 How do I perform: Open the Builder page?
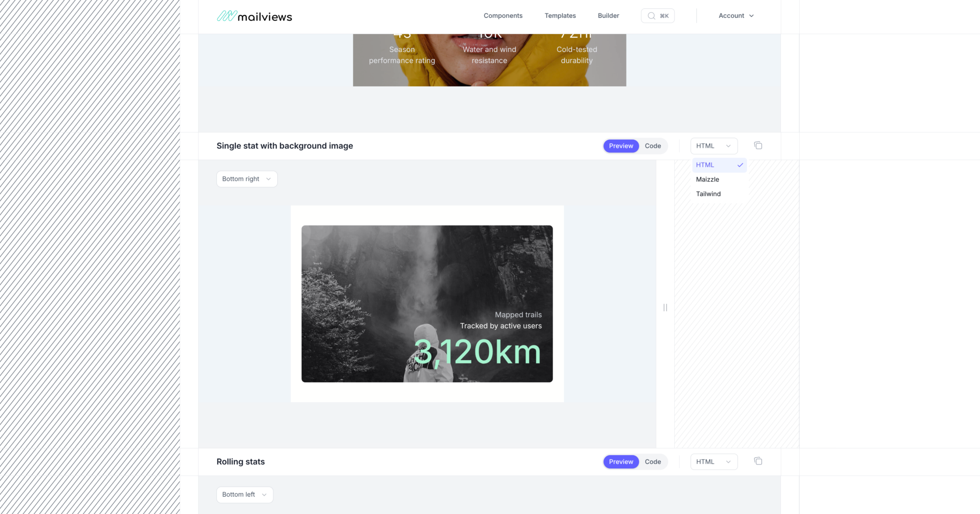[608, 16]
